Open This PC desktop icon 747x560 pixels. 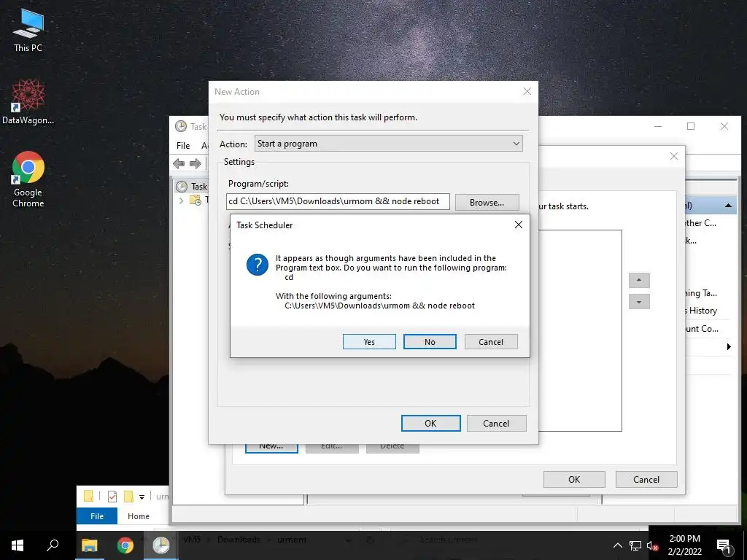[28, 29]
